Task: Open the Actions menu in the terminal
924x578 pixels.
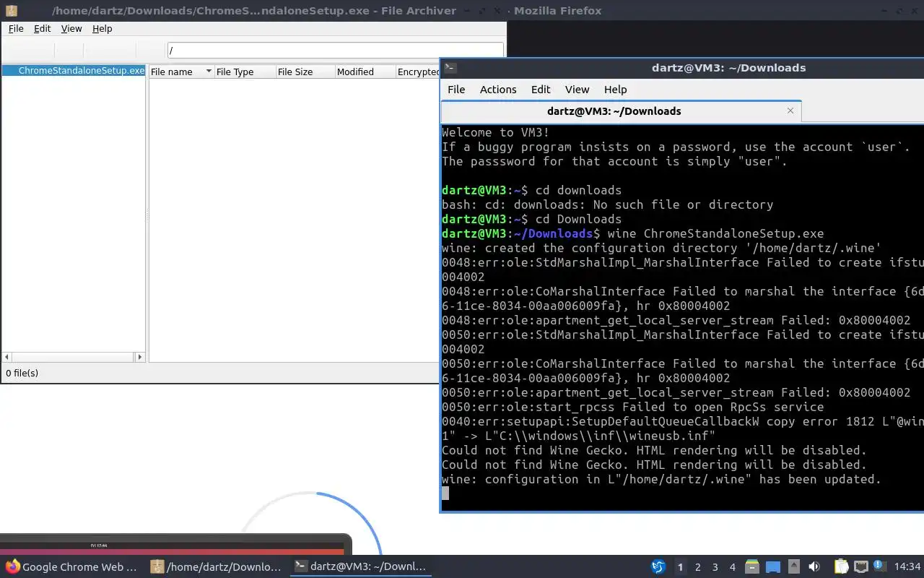Action: click(x=498, y=90)
